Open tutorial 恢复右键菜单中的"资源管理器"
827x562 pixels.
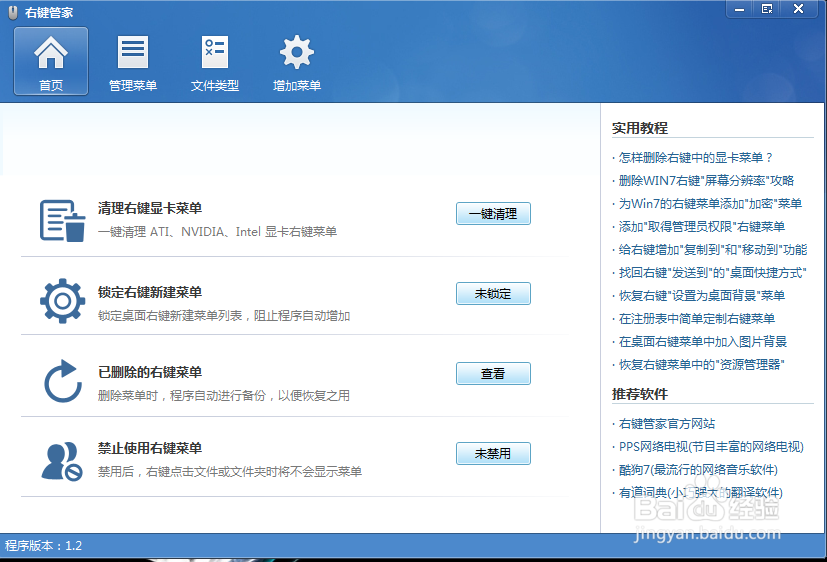701,364
